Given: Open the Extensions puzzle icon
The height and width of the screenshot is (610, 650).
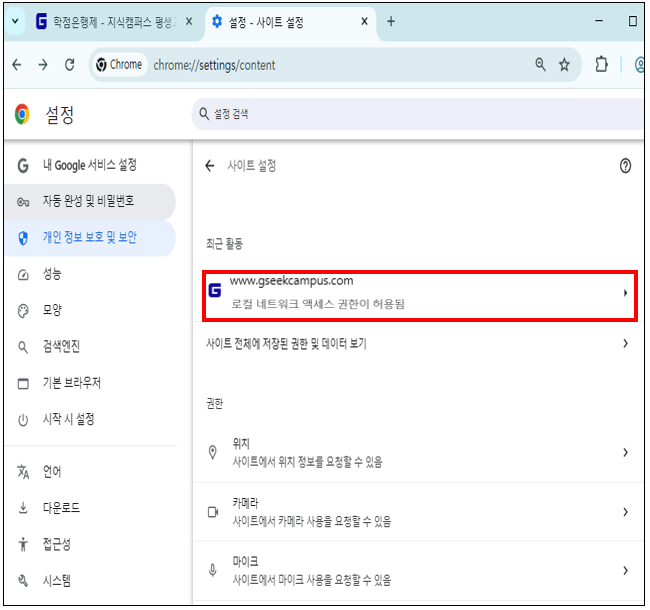Looking at the screenshot, I should pos(601,65).
